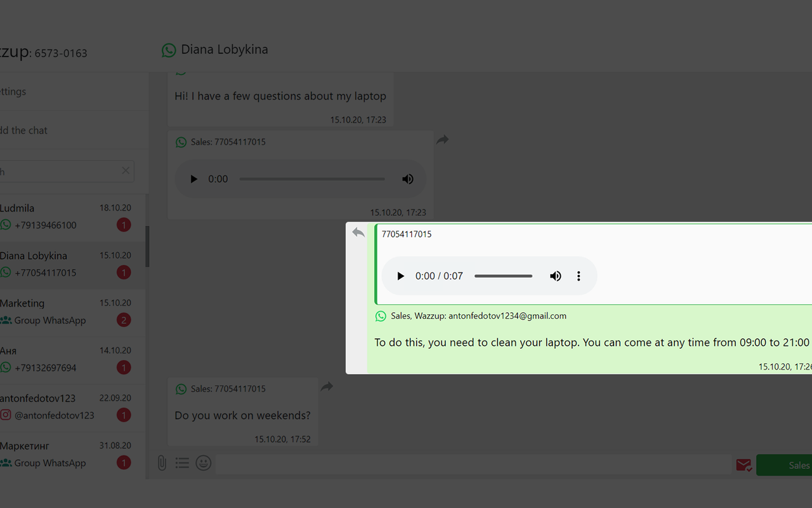The height and width of the screenshot is (508, 812).
Task: Open message templates list icon
Action: click(x=182, y=464)
